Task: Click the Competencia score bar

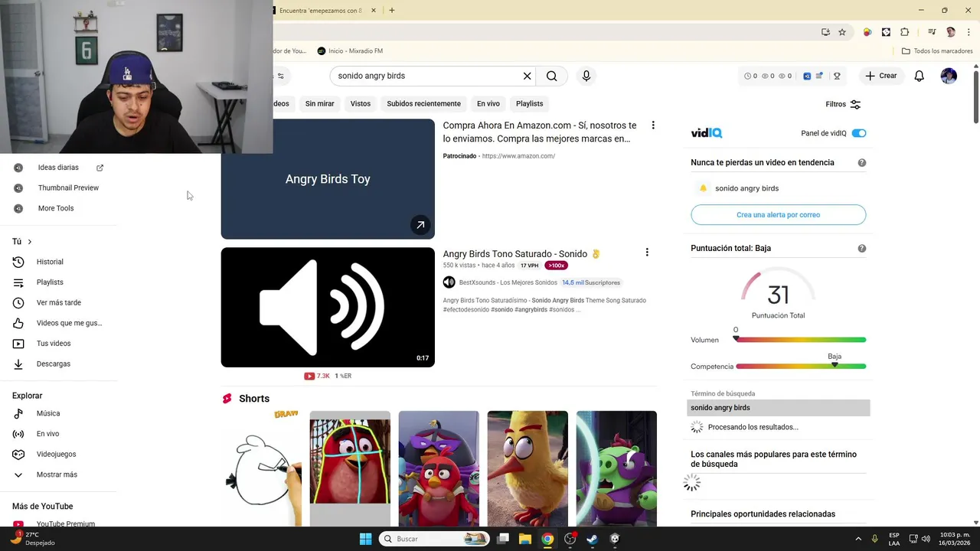Action: point(801,367)
